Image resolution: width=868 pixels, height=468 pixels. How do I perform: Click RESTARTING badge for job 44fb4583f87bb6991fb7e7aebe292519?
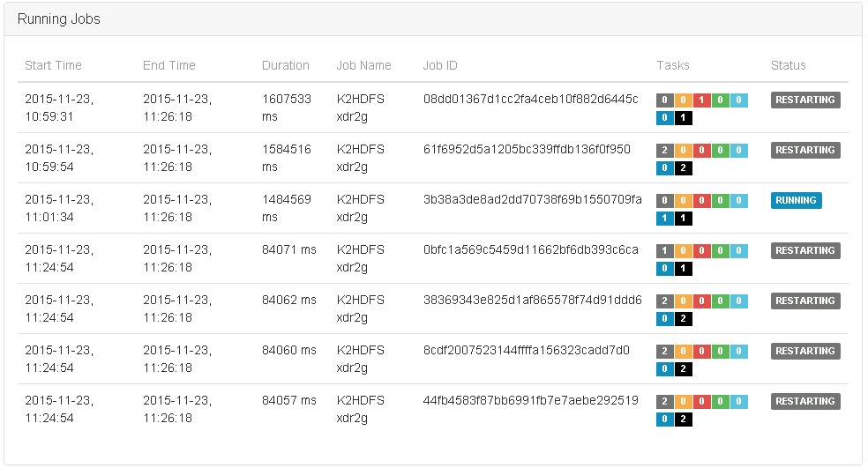coord(805,401)
